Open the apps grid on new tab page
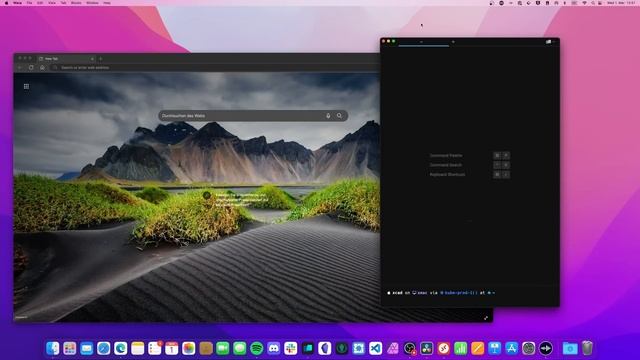 pyautogui.click(x=27, y=87)
